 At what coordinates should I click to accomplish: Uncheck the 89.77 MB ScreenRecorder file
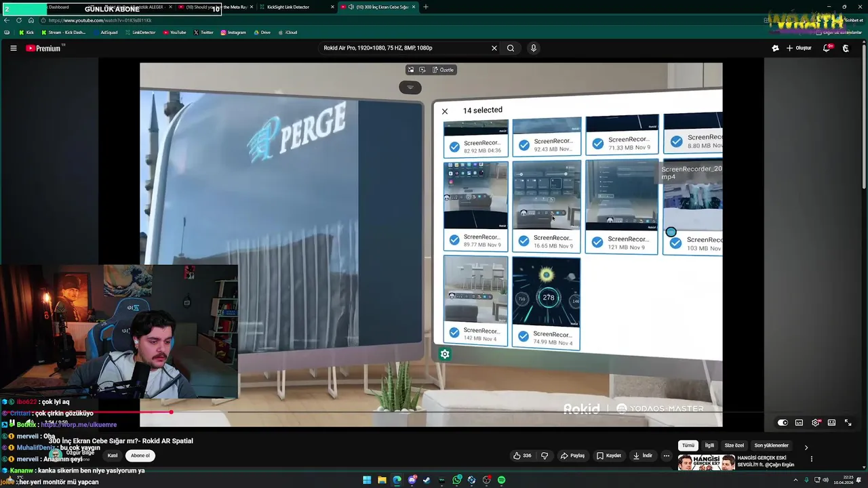click(x=454, y=240)
